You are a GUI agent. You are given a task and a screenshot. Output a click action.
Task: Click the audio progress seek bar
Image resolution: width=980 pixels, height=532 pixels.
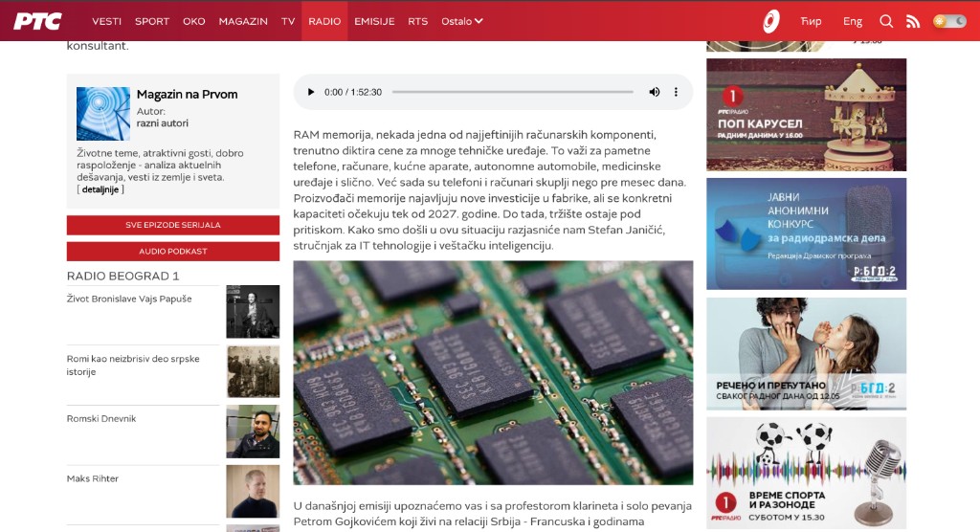pos(512,92)
